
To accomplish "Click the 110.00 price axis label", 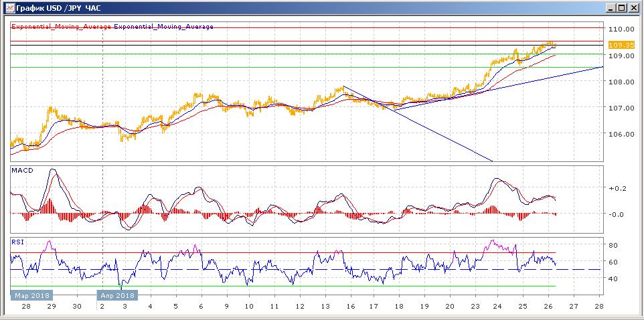I will point(621,29).
